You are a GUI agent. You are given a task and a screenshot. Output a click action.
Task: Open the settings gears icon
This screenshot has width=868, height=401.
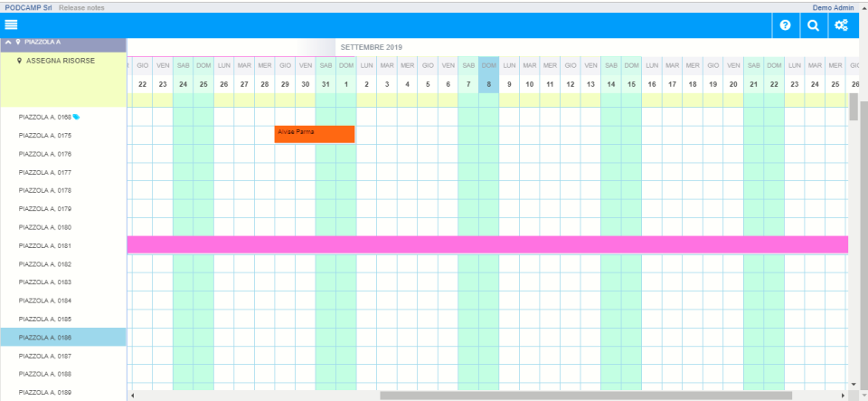pos(842,25)
